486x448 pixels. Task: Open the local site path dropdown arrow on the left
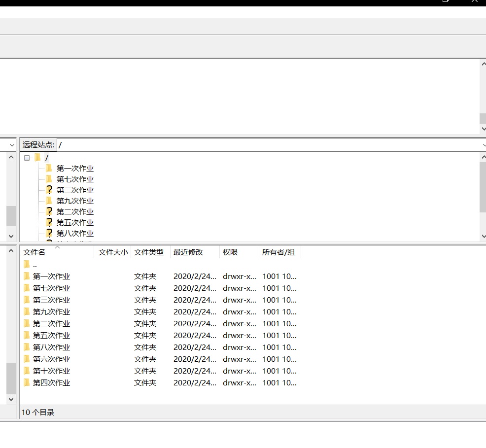point(11,145)
